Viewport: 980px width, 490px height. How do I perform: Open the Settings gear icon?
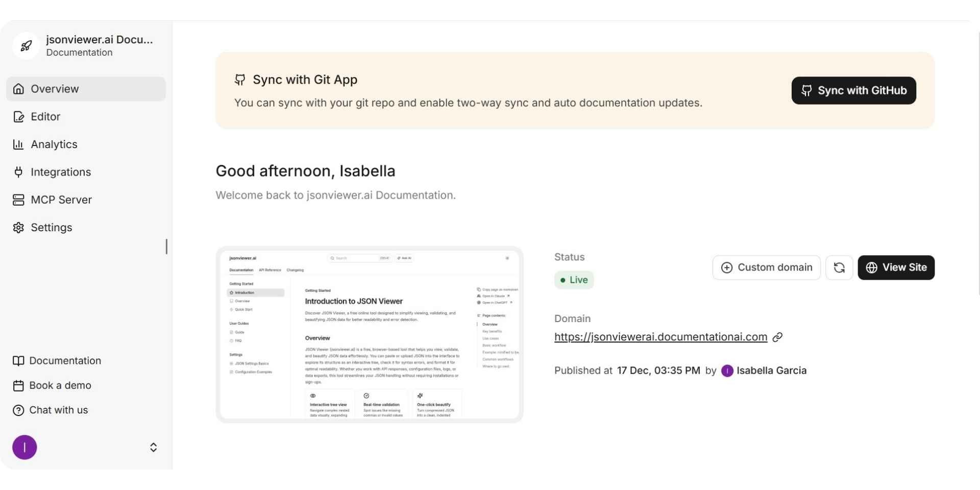(18, 227)
